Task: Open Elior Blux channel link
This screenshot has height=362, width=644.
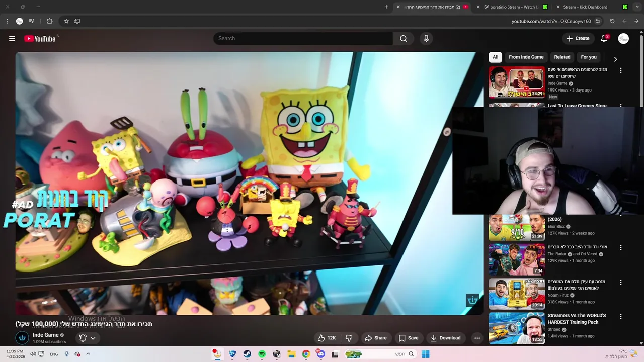Action: (556, 227)
